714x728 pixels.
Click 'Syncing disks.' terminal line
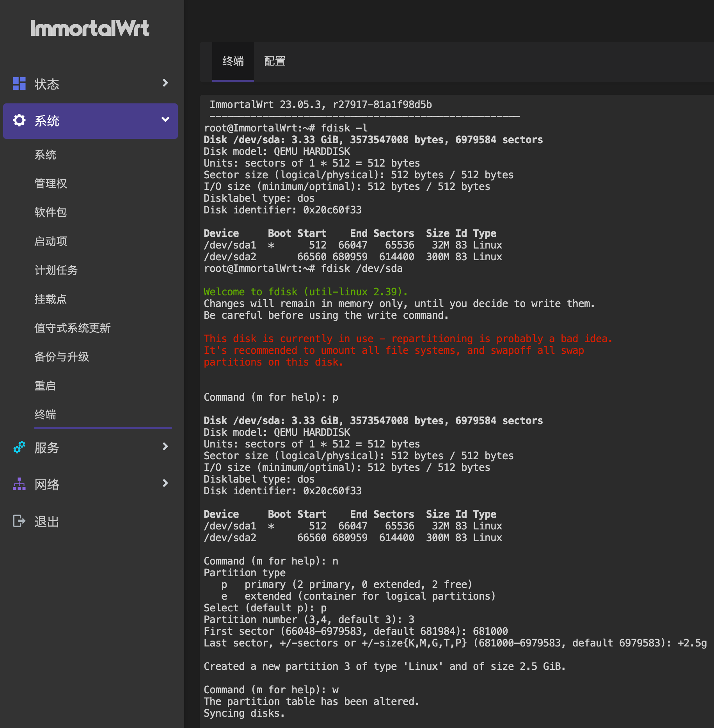[244, 713]
